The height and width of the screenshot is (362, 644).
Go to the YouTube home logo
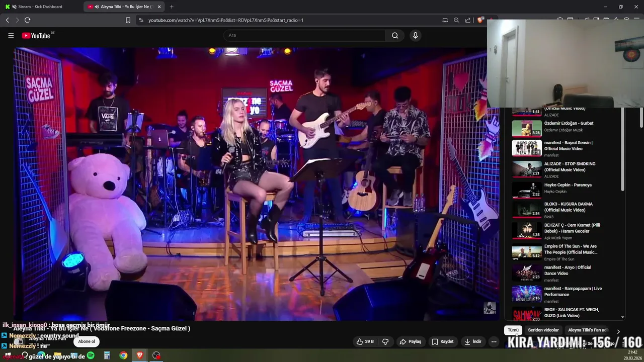coord(36,36)
